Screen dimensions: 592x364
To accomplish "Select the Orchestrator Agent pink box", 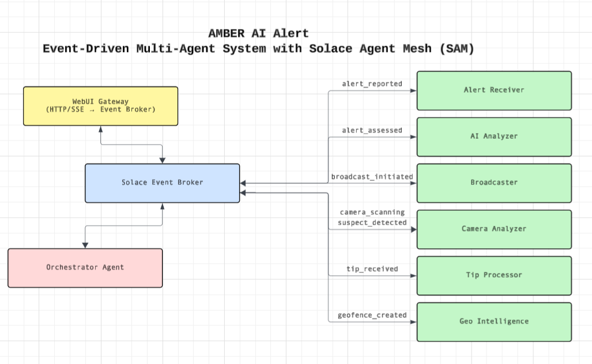I will point(85,268).
